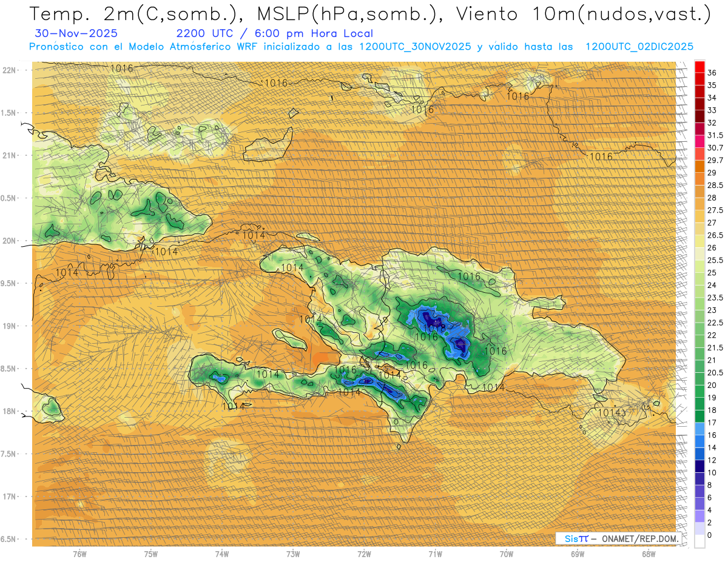The width and height of the screenshot is (728, 562).
Task: Click the colorbar value '30.7'
Action: [715, 148]
